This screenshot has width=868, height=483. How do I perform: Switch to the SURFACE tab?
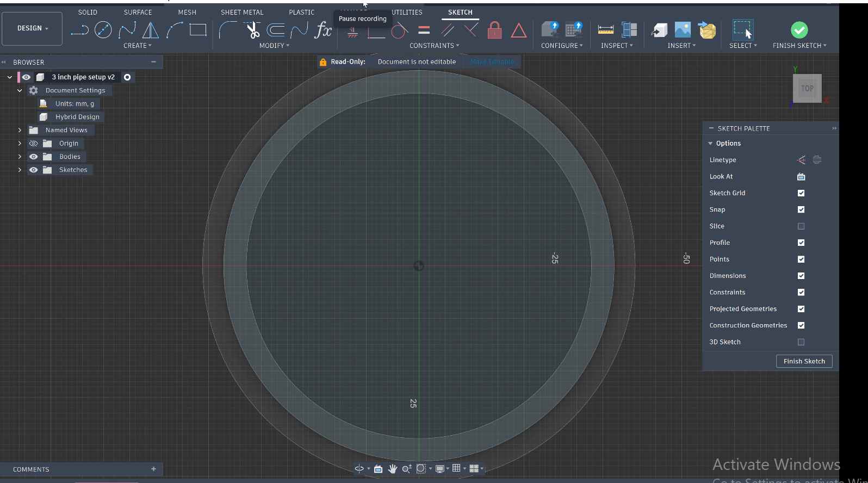[x=138, y=12]
